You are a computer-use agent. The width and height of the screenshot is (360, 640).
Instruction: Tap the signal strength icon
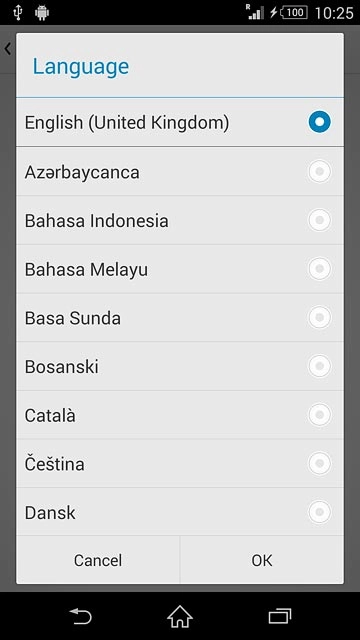(256, 12)
